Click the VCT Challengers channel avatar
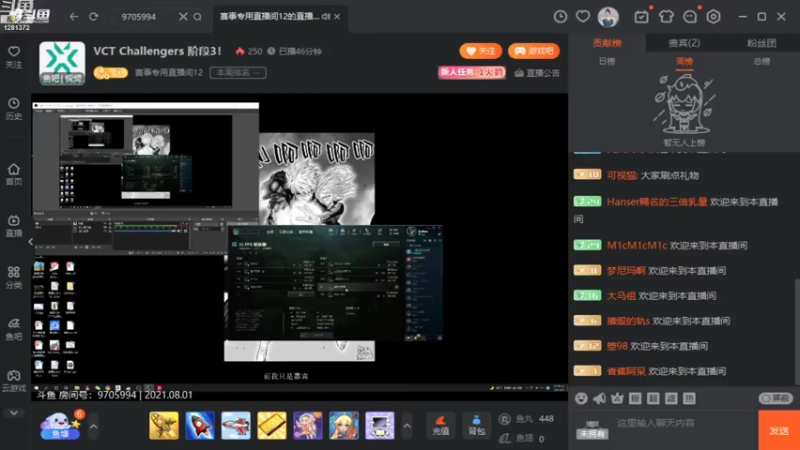The width and height of the screenshot is (800, 450). (62, 63)
